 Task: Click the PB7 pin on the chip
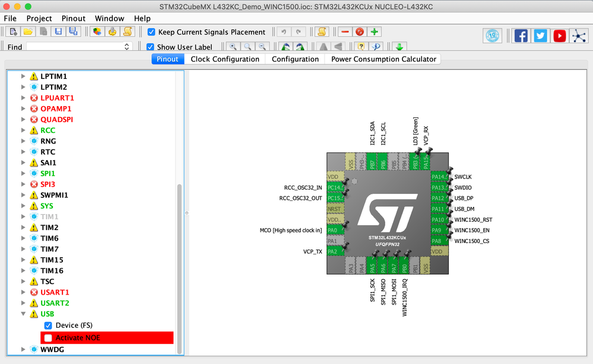coord(372,162)
